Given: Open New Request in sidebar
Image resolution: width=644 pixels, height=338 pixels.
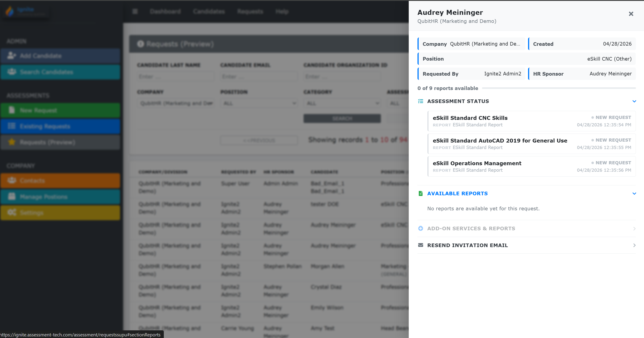Looking at the screenshot, I should click(60, 110).
